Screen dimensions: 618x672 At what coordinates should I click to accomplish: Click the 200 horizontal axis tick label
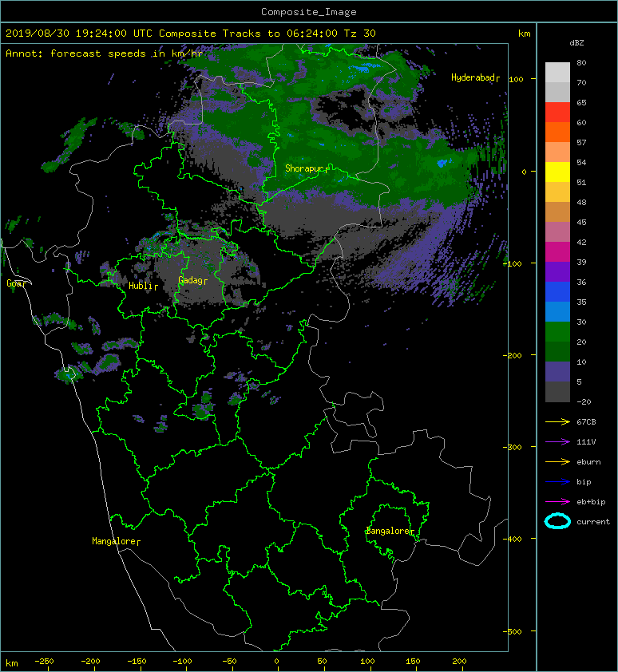[x=459, y=662]
